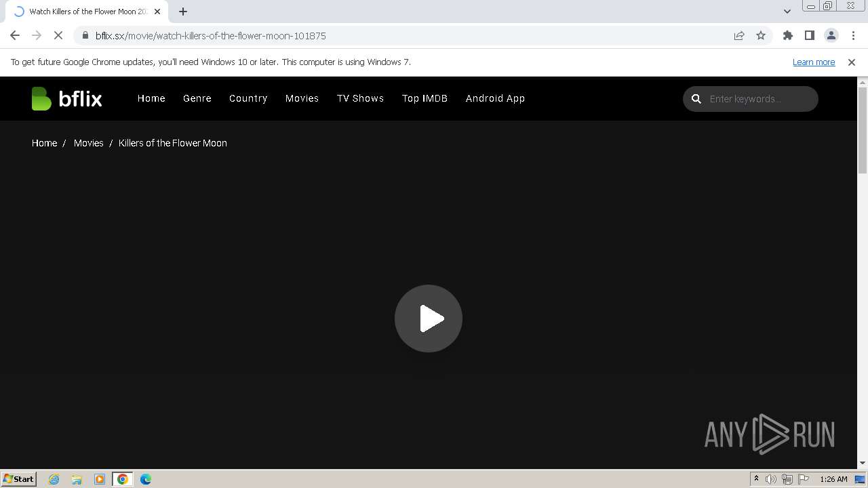Dismiss the Chrome update notification bar
Screen dimensions: 868x488
(x=852, y=62)
